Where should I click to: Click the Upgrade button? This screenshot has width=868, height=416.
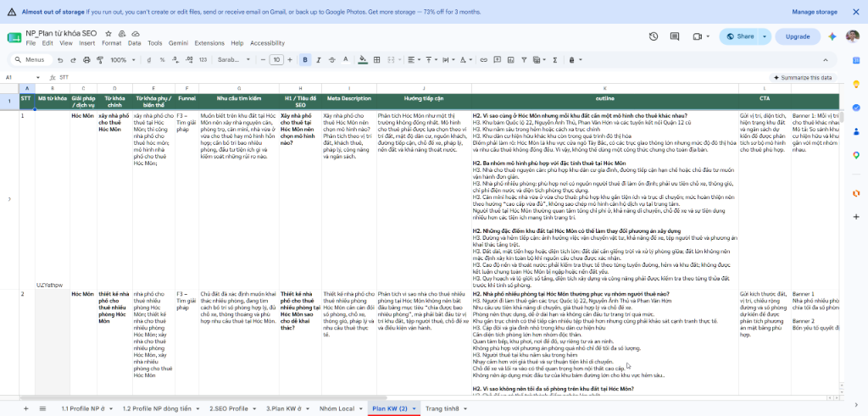coord(797,36)
